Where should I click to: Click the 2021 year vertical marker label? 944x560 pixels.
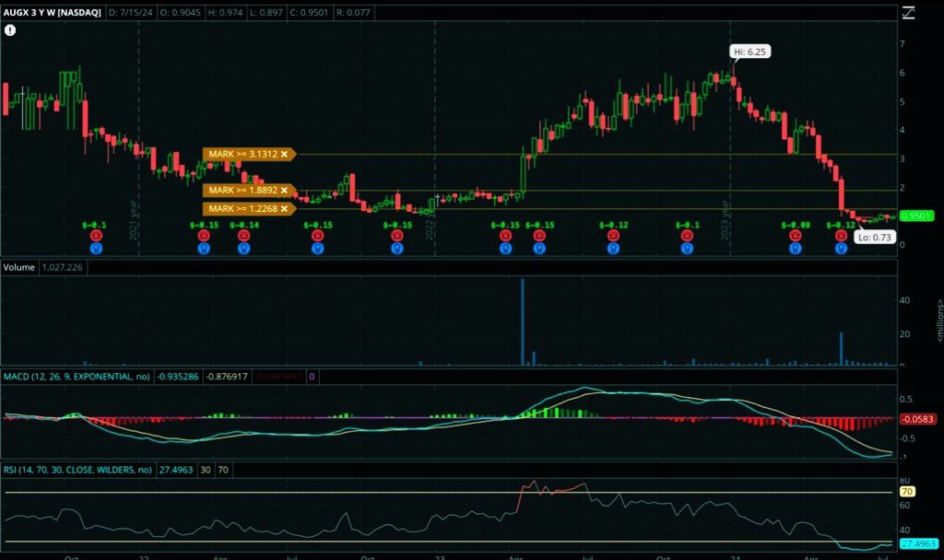click(x=134, y=220)
